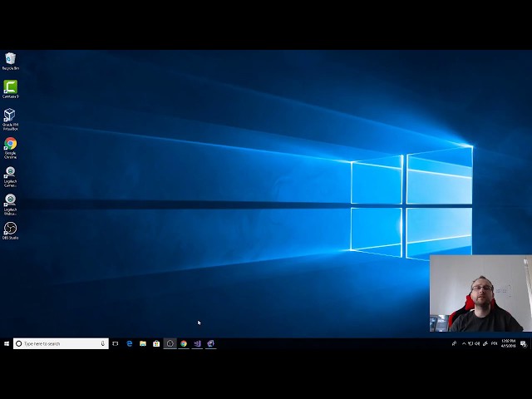Activate the search box microphone icon
This screenshot has width=532, height=399.
(102, 343)
